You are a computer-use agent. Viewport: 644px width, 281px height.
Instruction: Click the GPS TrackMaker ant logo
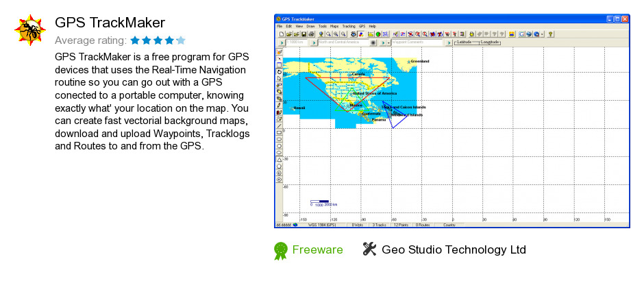30,30
